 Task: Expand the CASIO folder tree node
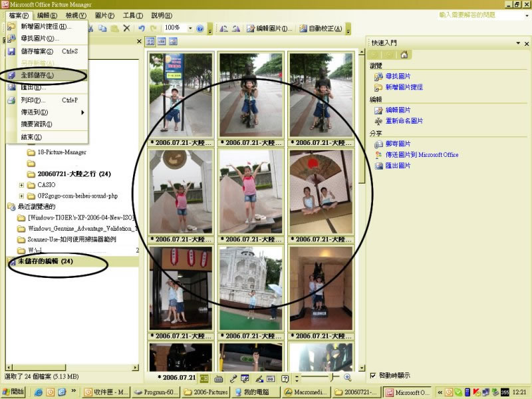pos(21,186)
